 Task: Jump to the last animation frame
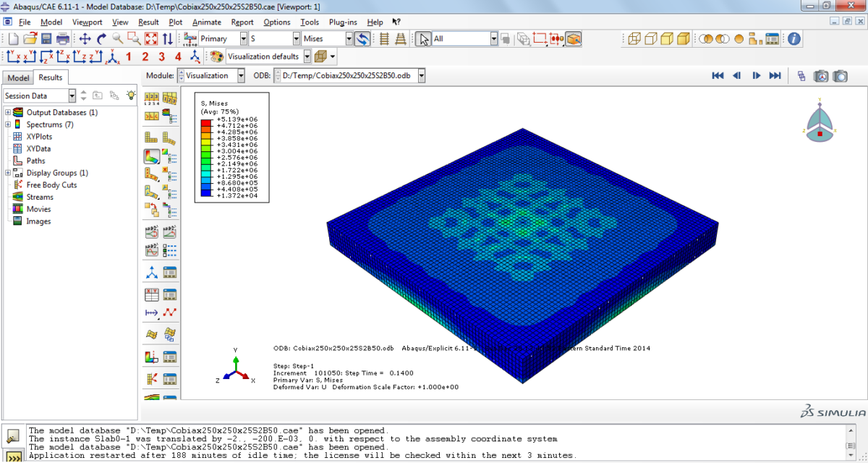coord(774,75)
